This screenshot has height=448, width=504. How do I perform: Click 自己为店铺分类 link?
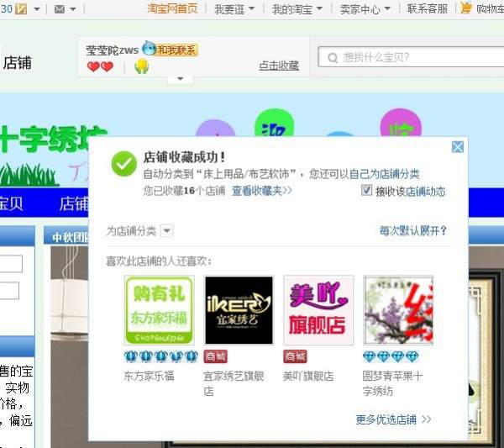[385, 174]
